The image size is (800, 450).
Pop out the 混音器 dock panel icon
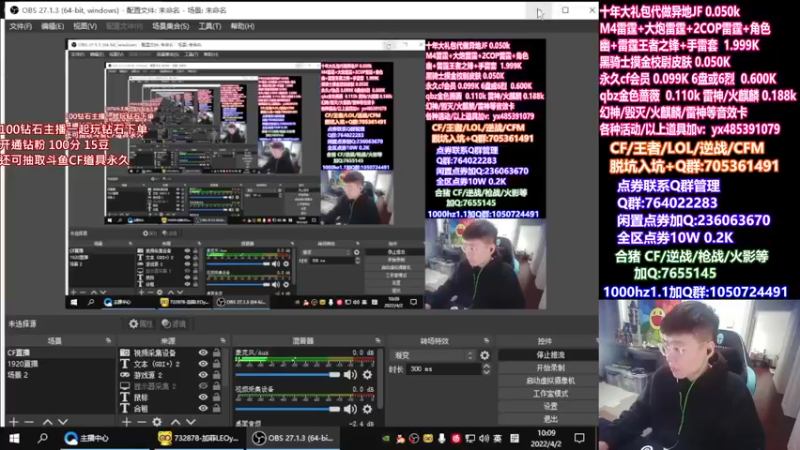[378, 340]
